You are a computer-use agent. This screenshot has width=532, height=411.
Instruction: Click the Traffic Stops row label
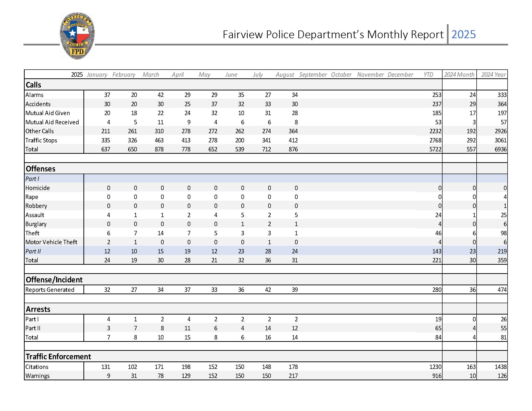pos(41,140)
